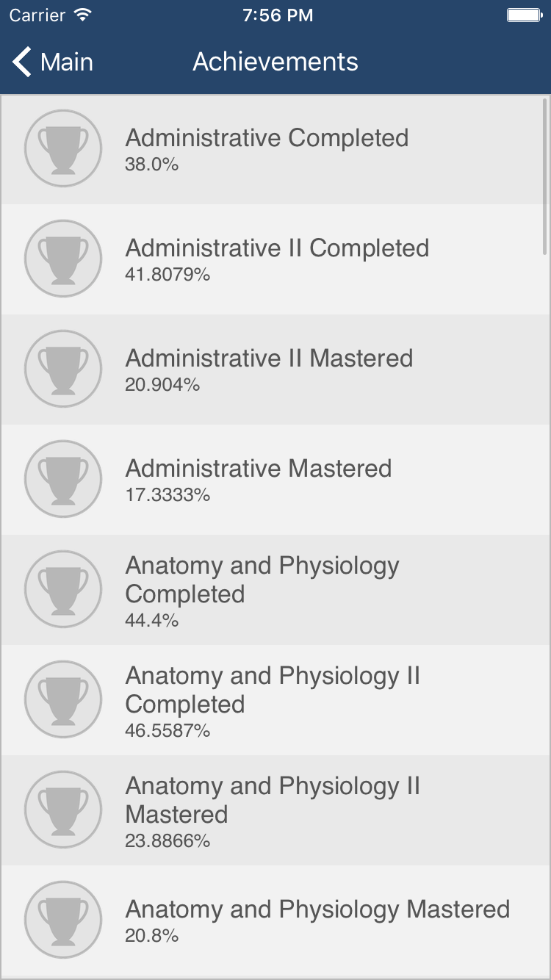Tap trophy icon beside Administrative Mastered
This screenshot has height=980, width=551.
click(x=62, y=478)
